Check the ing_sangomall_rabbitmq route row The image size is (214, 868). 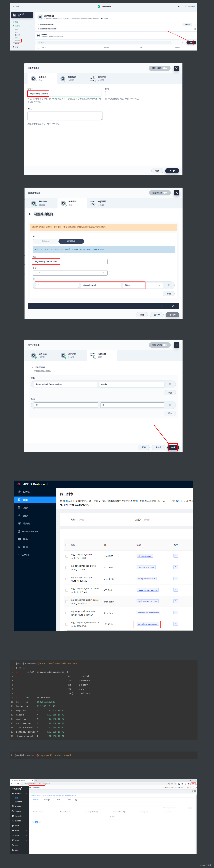[x=67, y=567]
